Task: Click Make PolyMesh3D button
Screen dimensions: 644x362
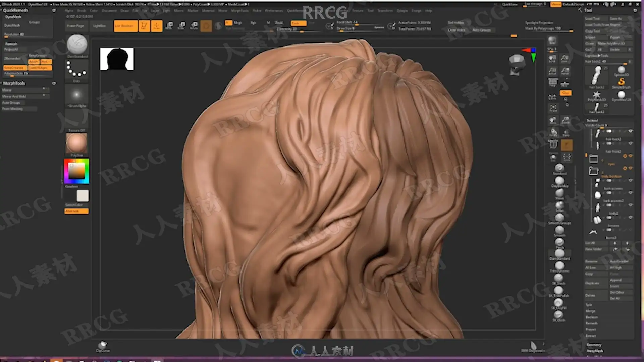Action: (615, 43)
